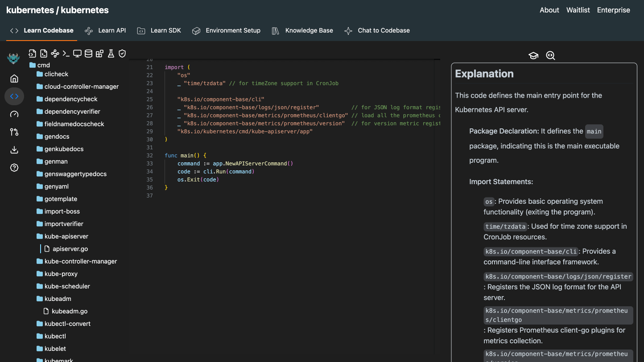The image size is (644, 362).
Task: Expand the fieldnamedocscheck folder
Action: click(70, 124)
